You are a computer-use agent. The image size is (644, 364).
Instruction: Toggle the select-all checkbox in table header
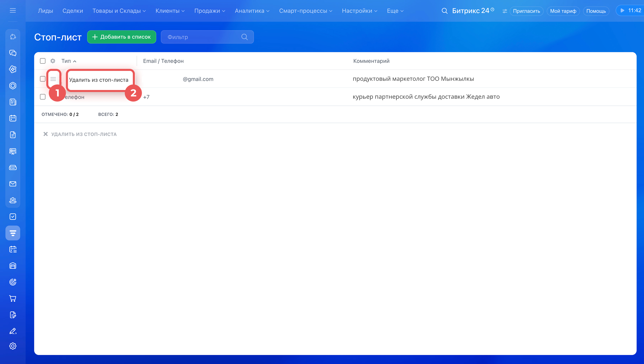(x=43, y=61)
